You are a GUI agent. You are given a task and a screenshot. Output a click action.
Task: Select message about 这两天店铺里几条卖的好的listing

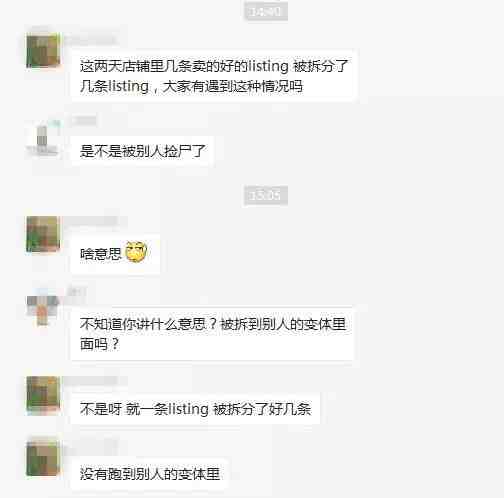pyautogui.click(x=214, y=76)
